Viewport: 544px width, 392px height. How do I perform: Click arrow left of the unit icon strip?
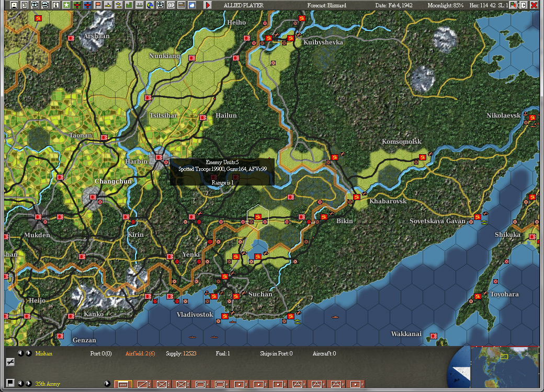point(107,383)
